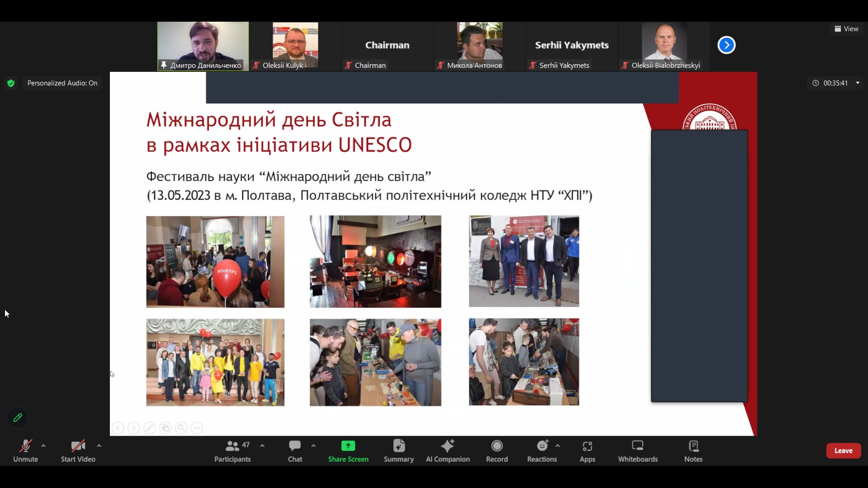Toggle Personalized Audio setting
This screenshot has width=868, height=488.
pyautogui.click(x=62, y=83)
